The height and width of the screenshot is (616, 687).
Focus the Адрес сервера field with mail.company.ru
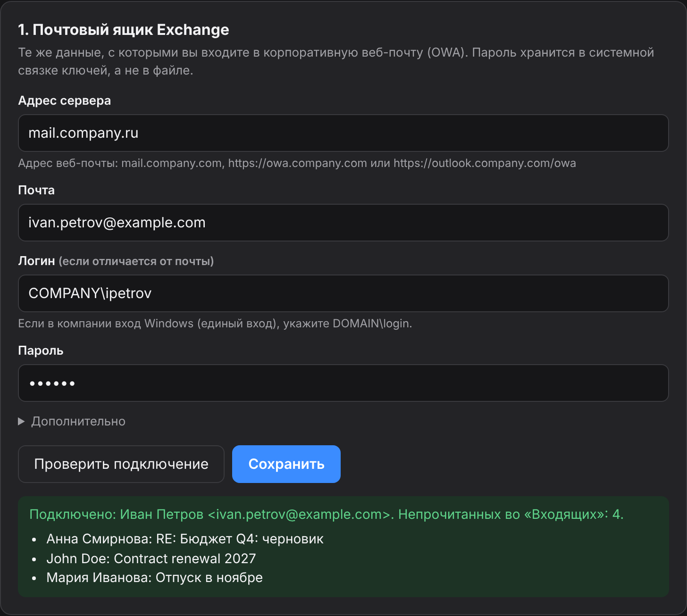pyautogui.click(x=343, y=133)
